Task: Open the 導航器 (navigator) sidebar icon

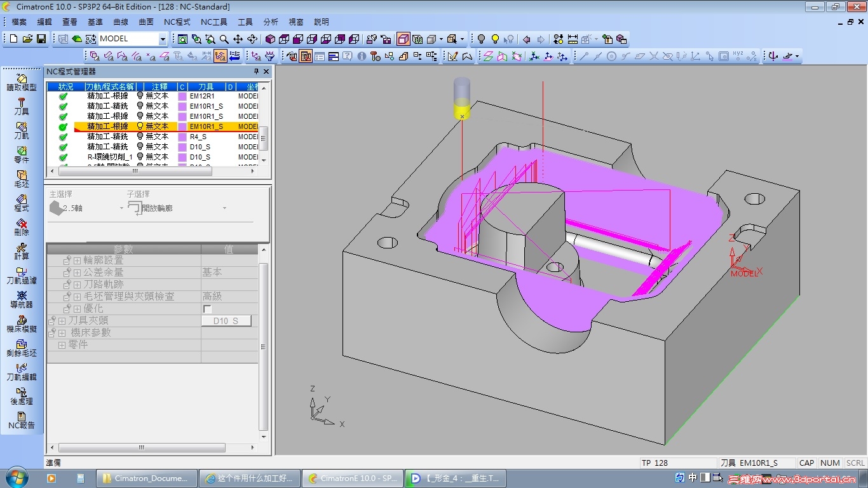Action: [22, 300]
